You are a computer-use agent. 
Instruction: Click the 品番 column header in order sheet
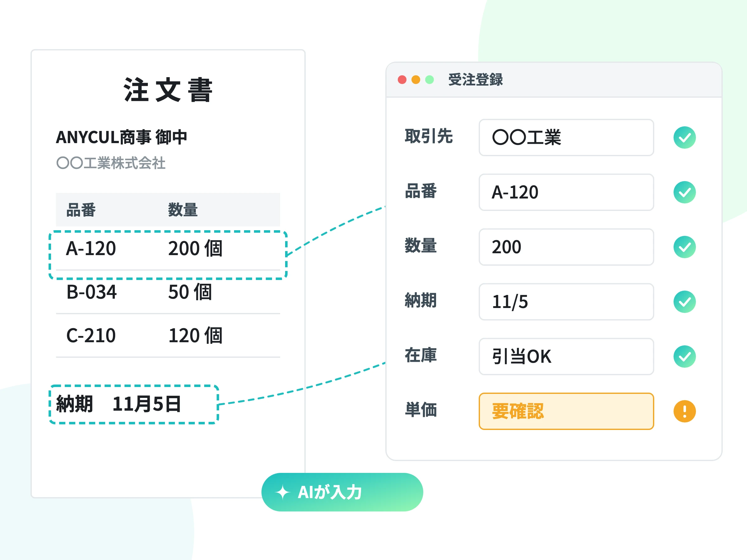point(81,210)
